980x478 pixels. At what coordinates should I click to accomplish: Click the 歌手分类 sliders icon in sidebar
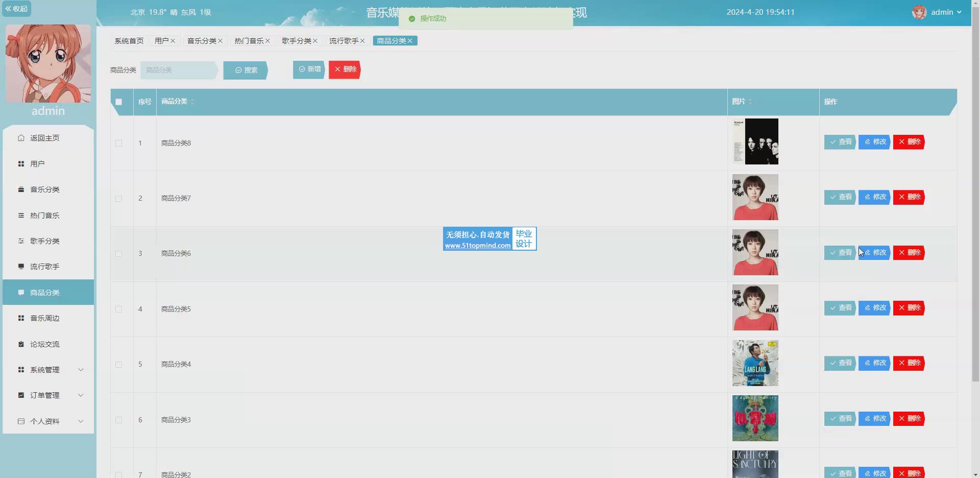tap(21, 241)
